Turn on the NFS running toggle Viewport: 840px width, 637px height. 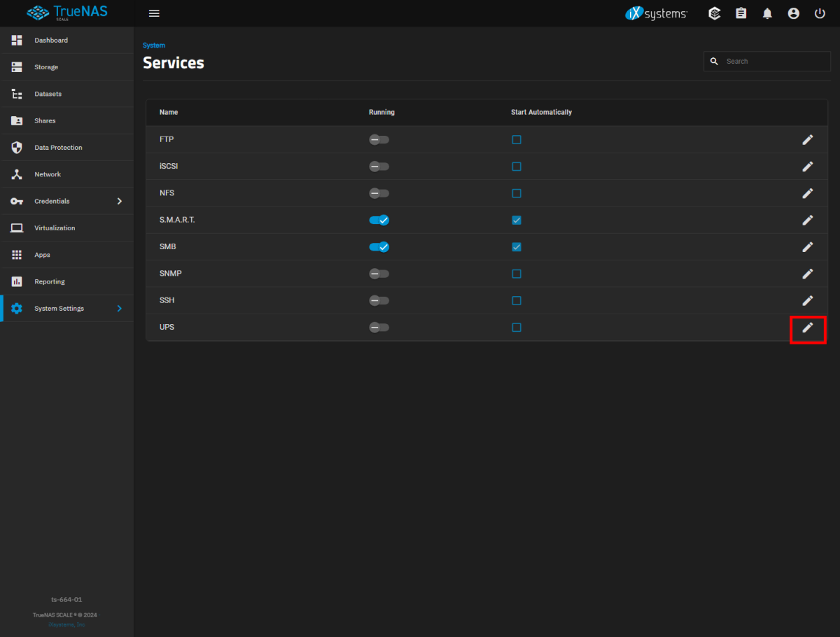pos(379,193)
